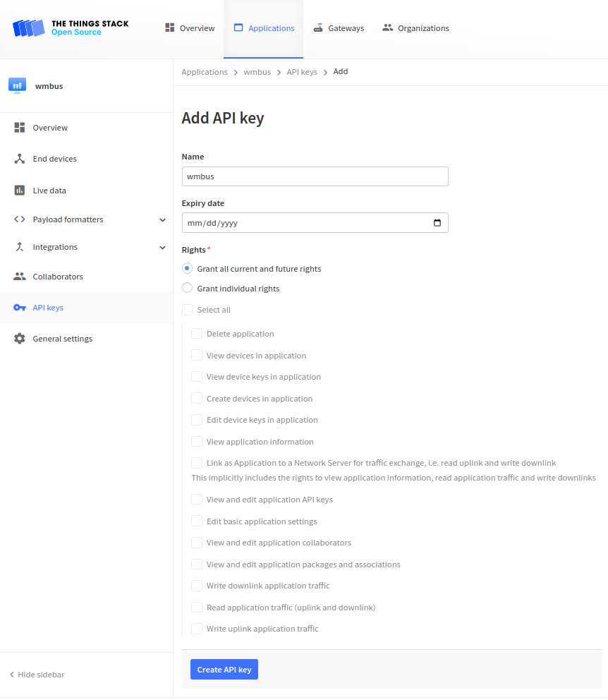Open the Organizations tab
This screenshot has width=608, height=700.
pyautogui.click(x=415, y=28)
